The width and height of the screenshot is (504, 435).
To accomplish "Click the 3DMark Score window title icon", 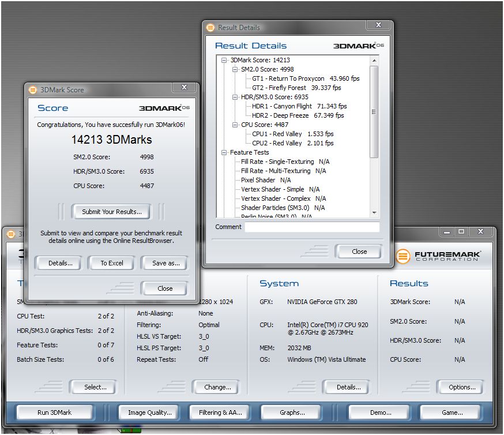I will [x=33, y=89].
